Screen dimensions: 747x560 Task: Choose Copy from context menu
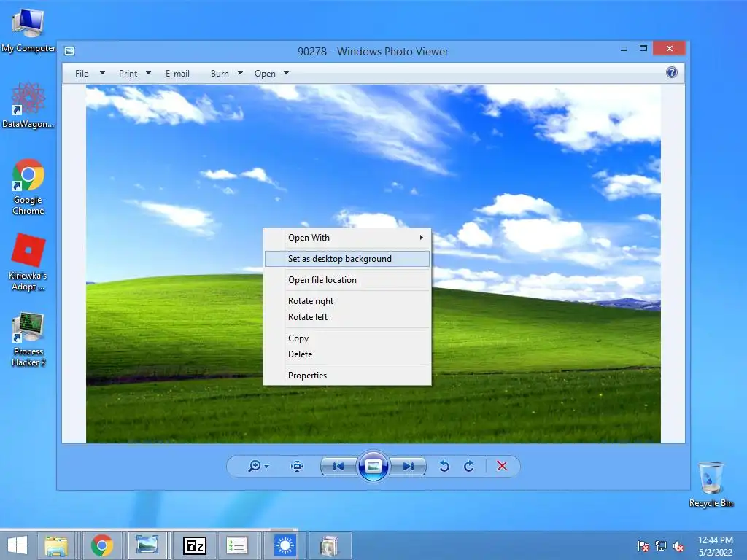(347, 338)
